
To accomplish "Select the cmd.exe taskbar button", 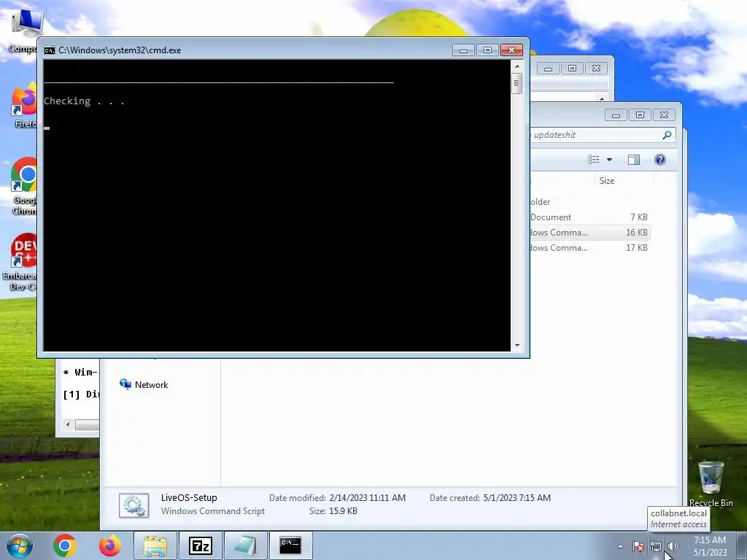I will [290, 545].
